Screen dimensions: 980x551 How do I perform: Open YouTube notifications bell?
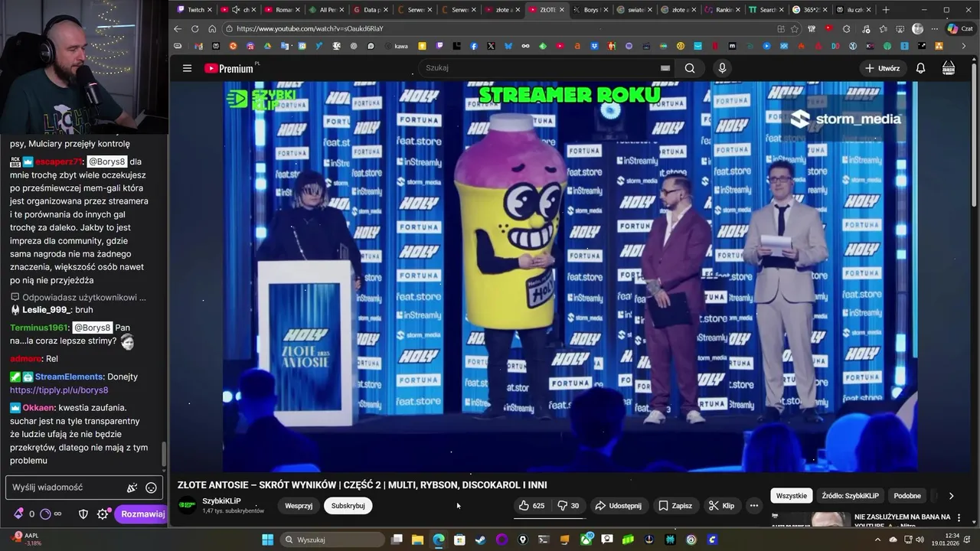coord(920,68)
